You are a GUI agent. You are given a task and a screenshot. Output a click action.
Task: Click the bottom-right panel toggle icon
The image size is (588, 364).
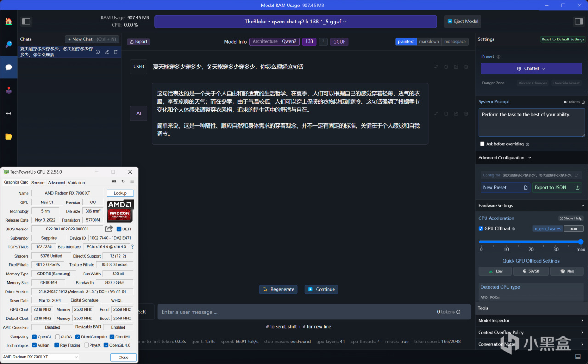(578, 357)
